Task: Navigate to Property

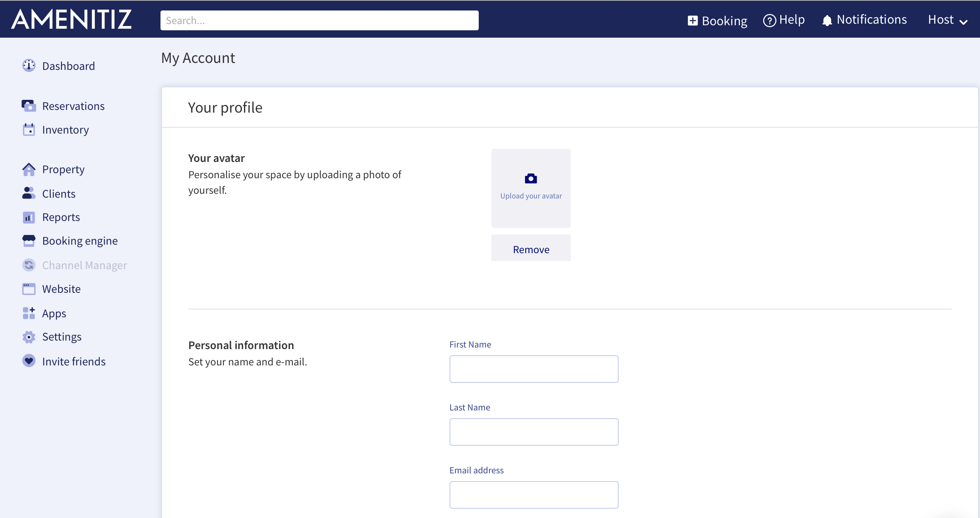Action: pyautogui.click(x=63, y=169)
